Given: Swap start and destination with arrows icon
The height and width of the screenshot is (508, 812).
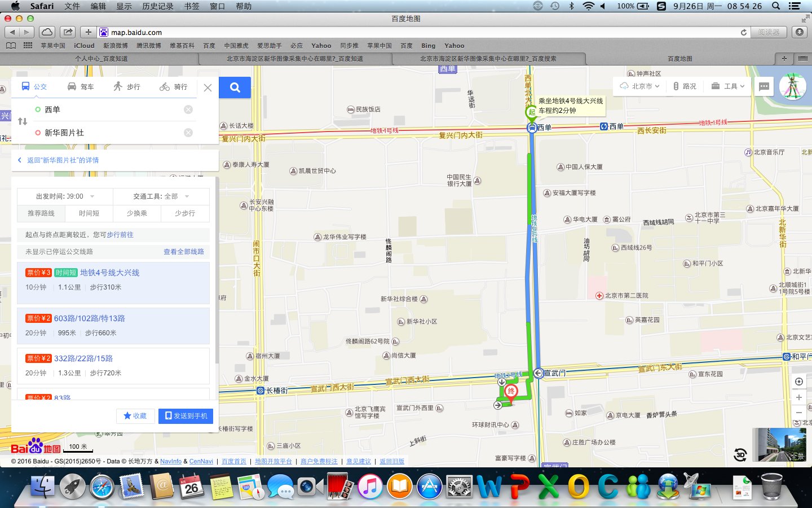Looking at the screenshot, I should [23, 121].
